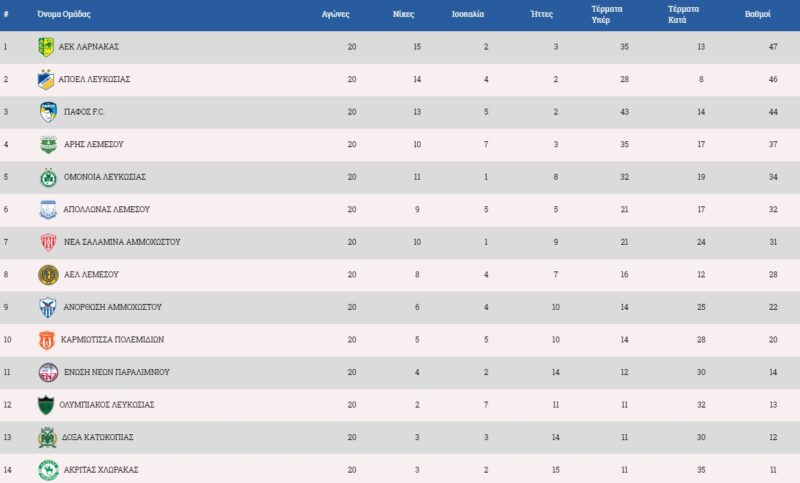
Task: Open the ΑΠΟΕΛ ΛΕΥΚΩΣΙΑΣ team name
Action: 94,80
